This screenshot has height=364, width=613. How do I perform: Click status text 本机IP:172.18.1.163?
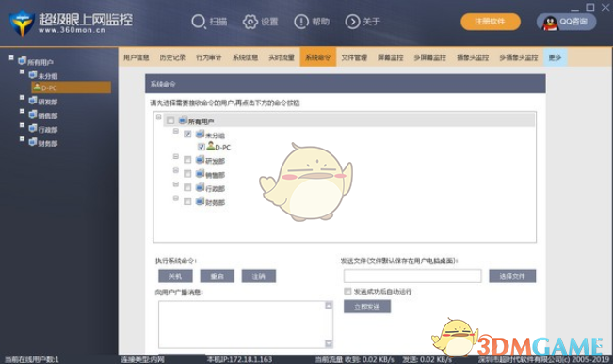point(239,359)
